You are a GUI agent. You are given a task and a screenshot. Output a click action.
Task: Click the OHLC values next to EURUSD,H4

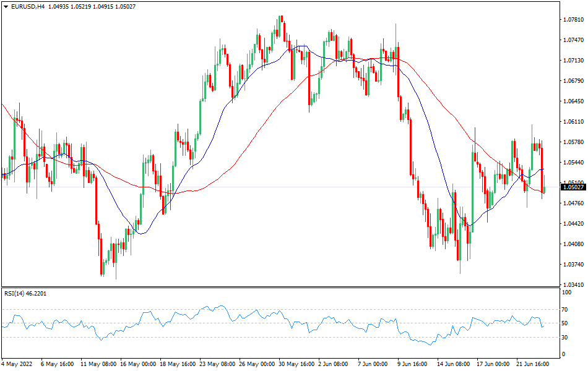[92, 6]
